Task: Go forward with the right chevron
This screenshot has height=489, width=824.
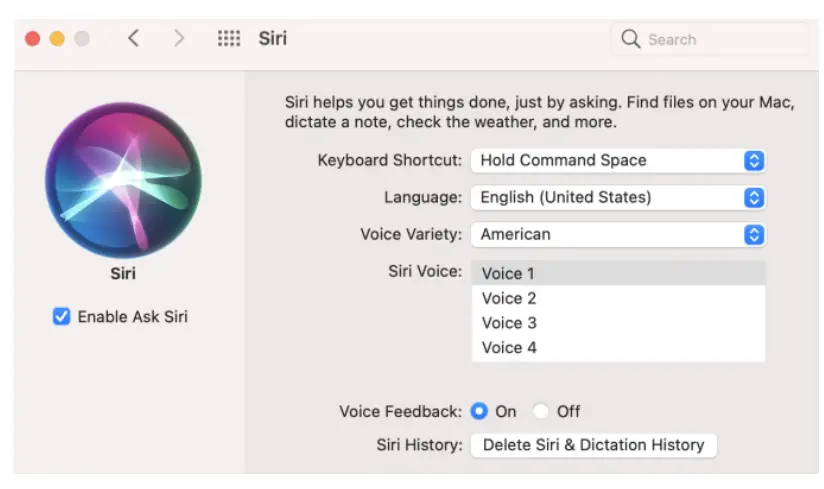Action: 179,38
